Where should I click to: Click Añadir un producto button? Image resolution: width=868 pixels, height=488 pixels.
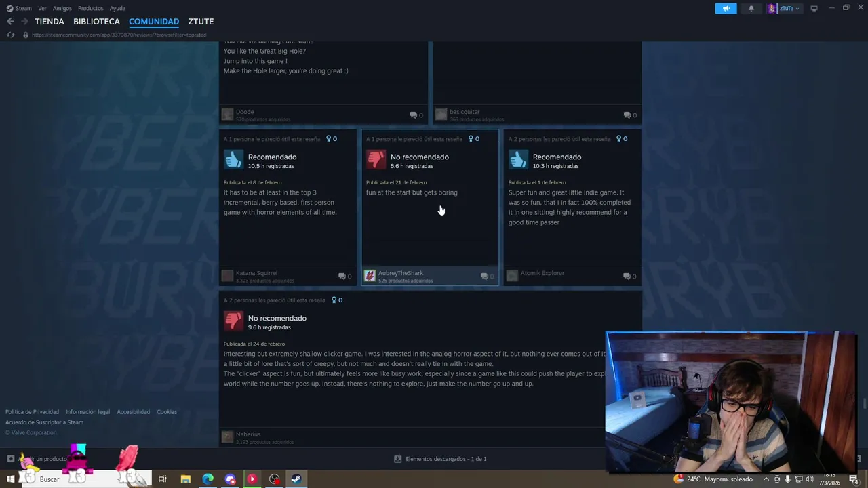(x=37, y=459)
